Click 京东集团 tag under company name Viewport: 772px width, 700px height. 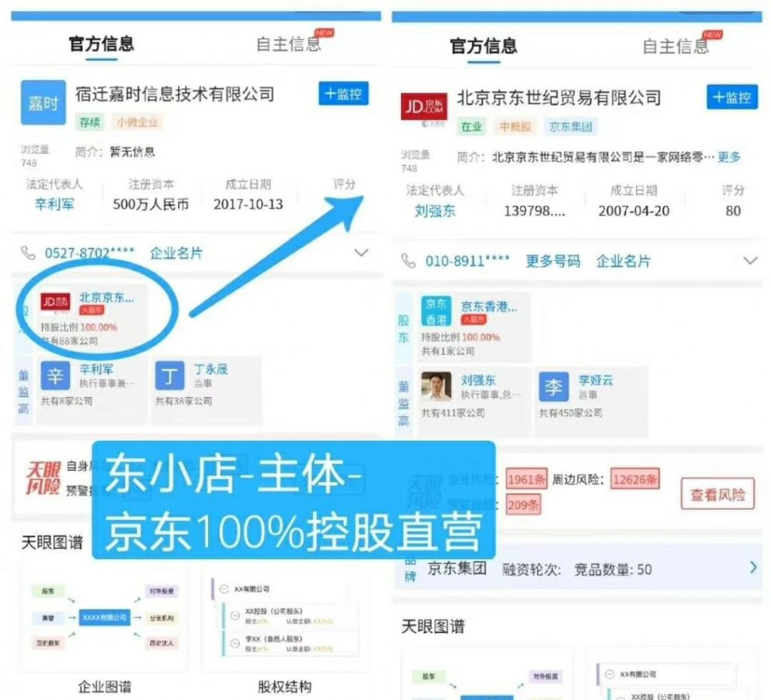pyautogui.click(x=570, y=127)
